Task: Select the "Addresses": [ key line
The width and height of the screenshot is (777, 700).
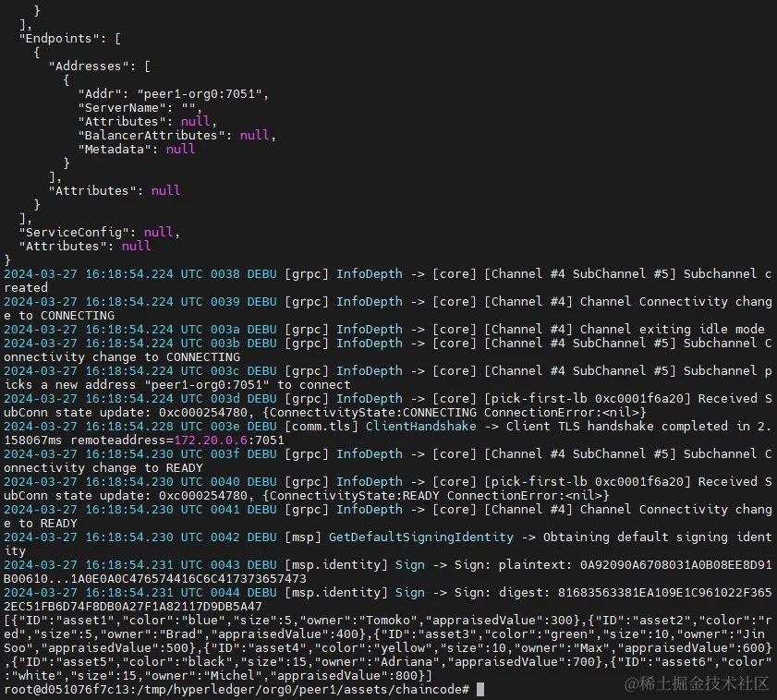Action: coord(100,66)
